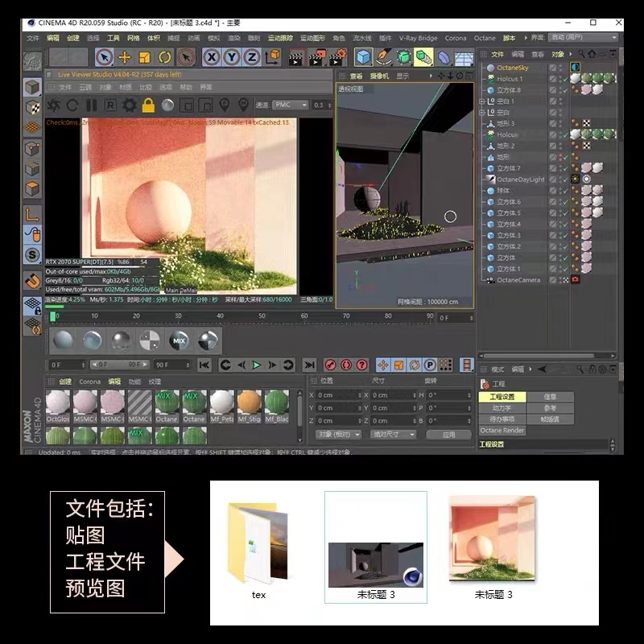Click the Scale tool icon
This screenshot has width=644, height=644.
145,57
